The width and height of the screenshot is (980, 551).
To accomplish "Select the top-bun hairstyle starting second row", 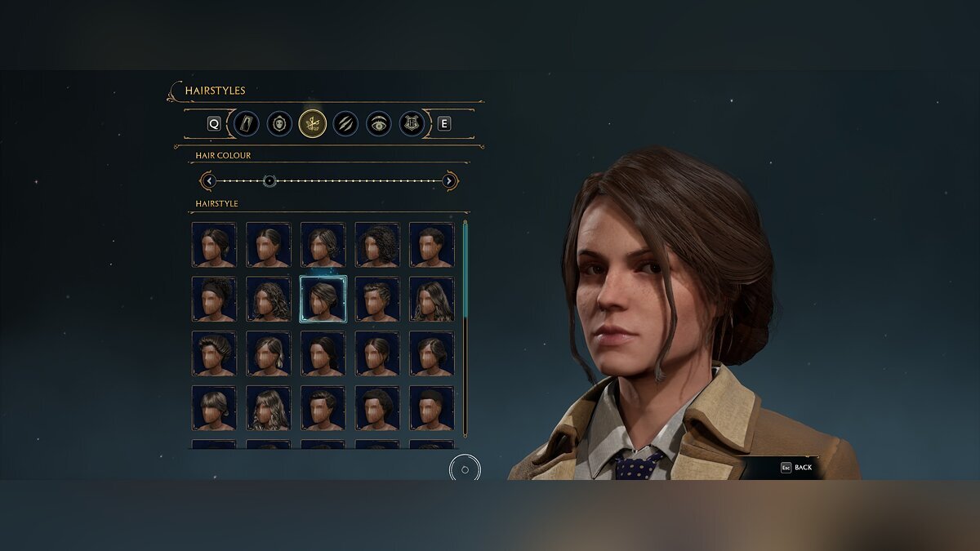I will 214,299.
